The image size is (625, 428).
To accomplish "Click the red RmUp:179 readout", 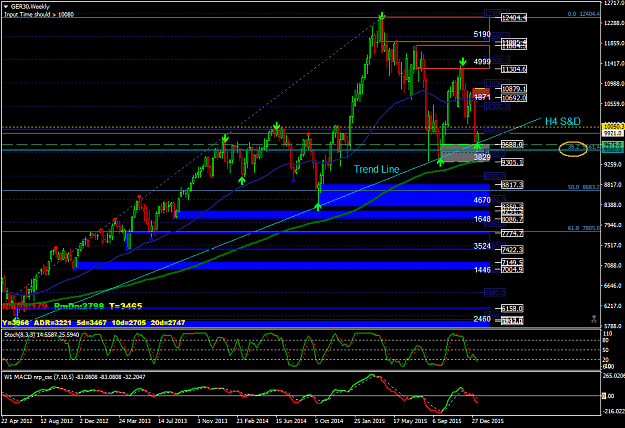I will 25,306.
